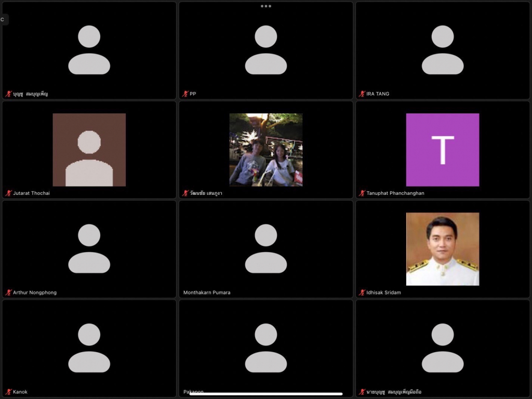Select the Pakapon participant's avatar silhouette
Screen dimensions: 532x399
265,348
